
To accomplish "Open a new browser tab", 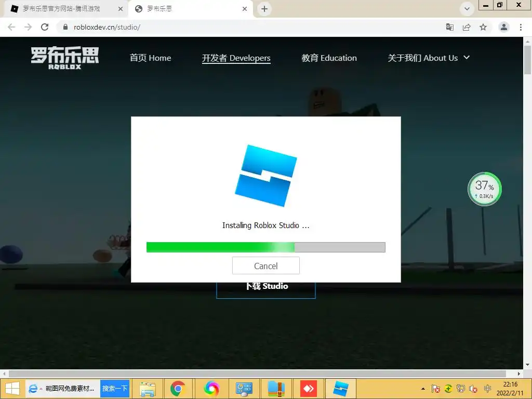I will (x=264, y=9).
